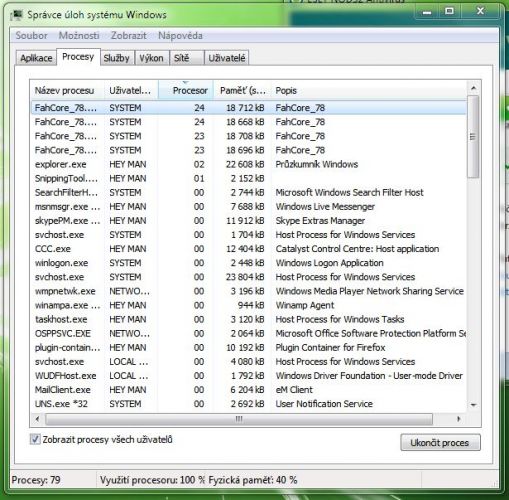Sort by the Paměť column header
This screenshot has width=509, height=500.
[x=242, y=90]
